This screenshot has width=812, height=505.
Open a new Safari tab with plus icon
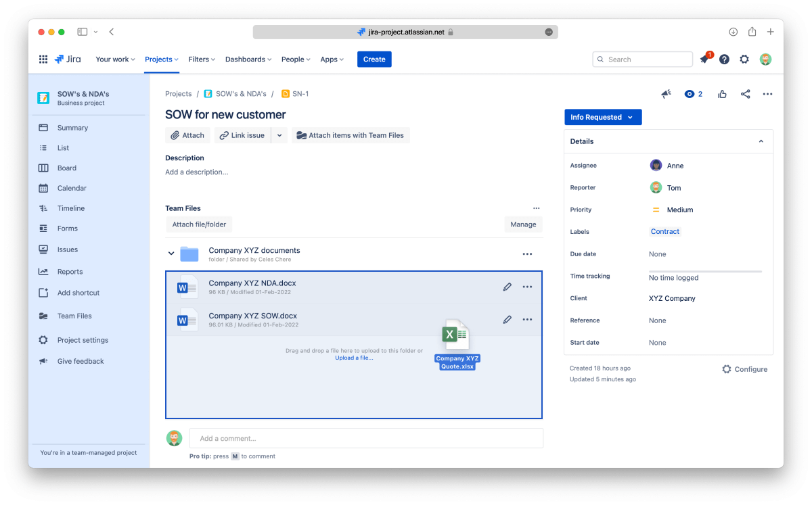pos(771,32)
